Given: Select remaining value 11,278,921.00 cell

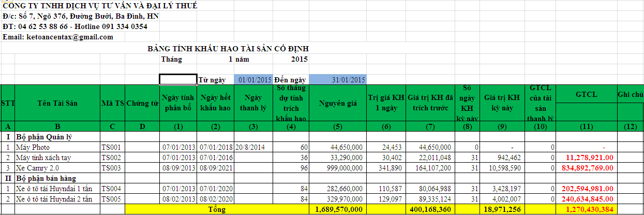Looking at the screenshot, I should [x=587, y=157].
